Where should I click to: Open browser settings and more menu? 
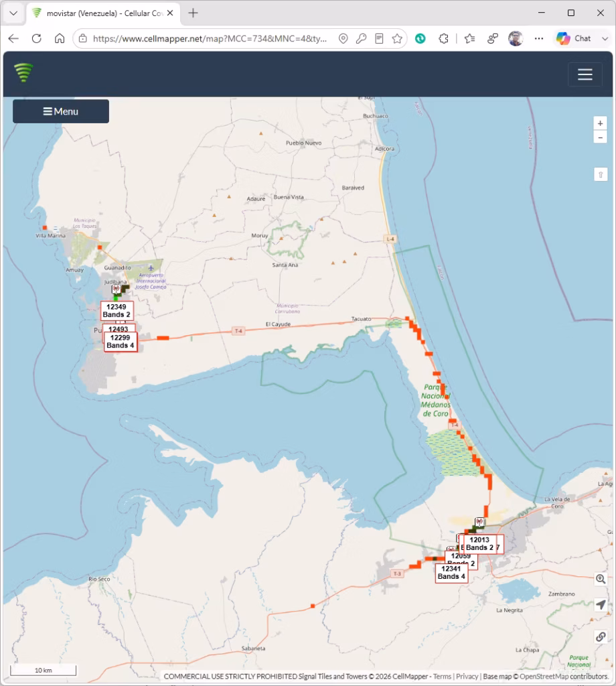point(538,38)
